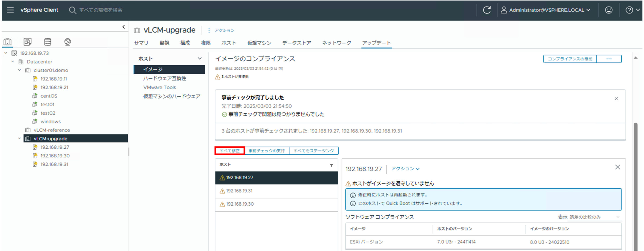
Task: Click コンプライアンスの確認 button
Action: [570, 59]
